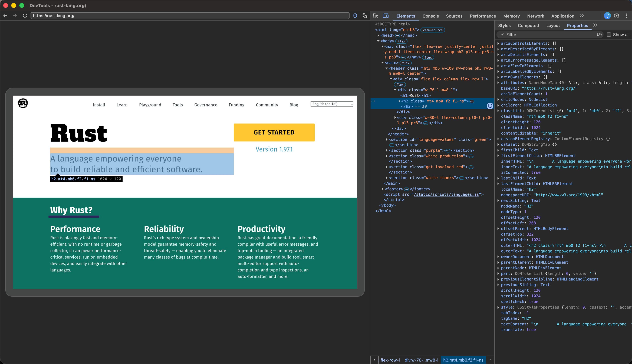Screen dimensions: 632x364
Task: Expand the language-values section node
Action: pos(387,139)
